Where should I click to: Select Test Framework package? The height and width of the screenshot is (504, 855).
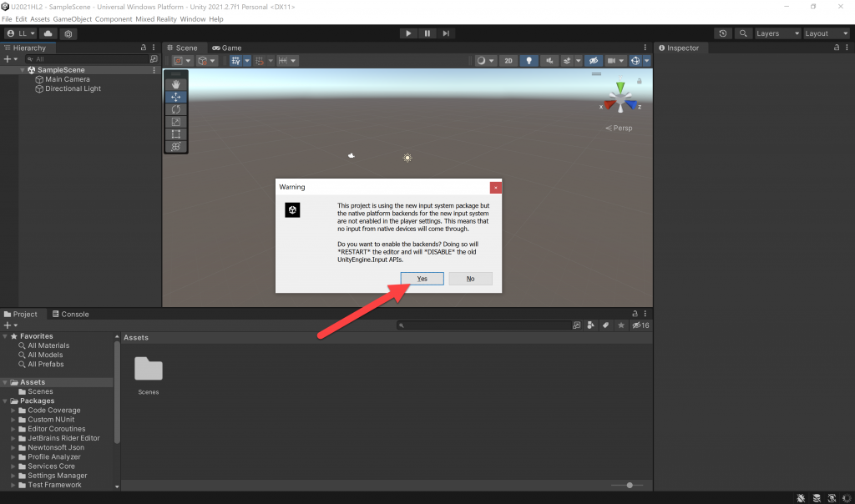[x=54, y=485]
